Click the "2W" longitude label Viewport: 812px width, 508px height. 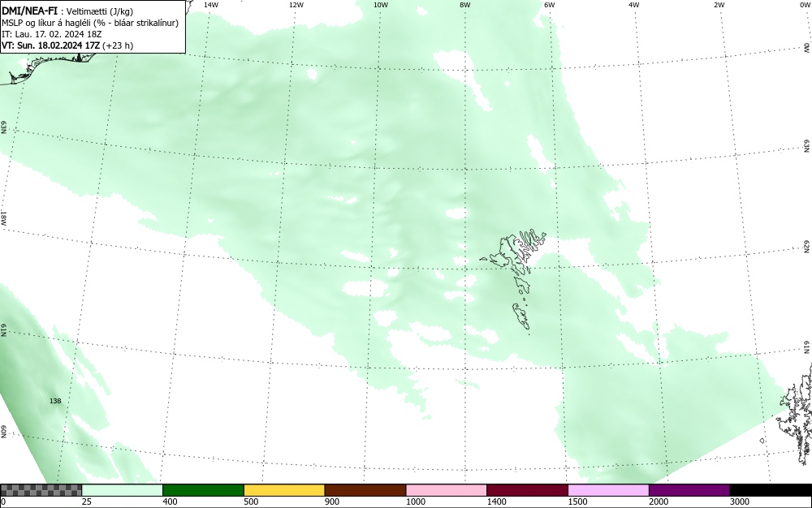(x=719, y=5)
